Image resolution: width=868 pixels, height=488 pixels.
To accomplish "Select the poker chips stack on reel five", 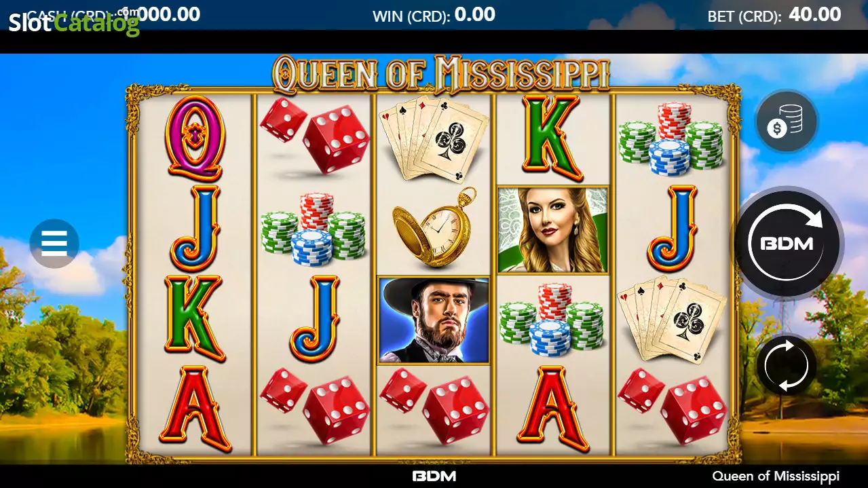I will pos(671,139).
